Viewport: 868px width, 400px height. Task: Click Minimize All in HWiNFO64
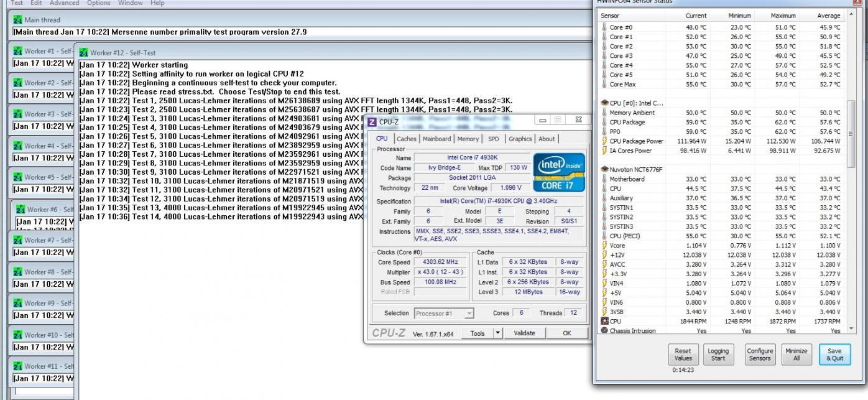pos(796,355)
